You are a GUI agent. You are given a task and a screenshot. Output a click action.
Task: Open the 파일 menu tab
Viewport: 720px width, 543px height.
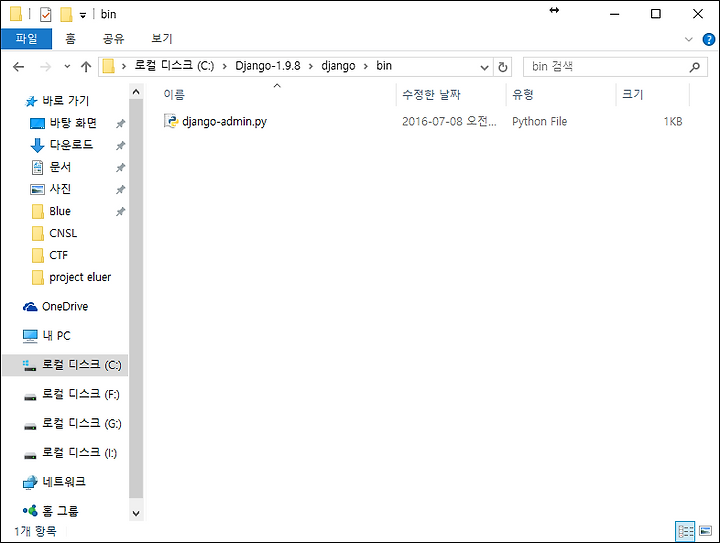(x=26, y=39)
